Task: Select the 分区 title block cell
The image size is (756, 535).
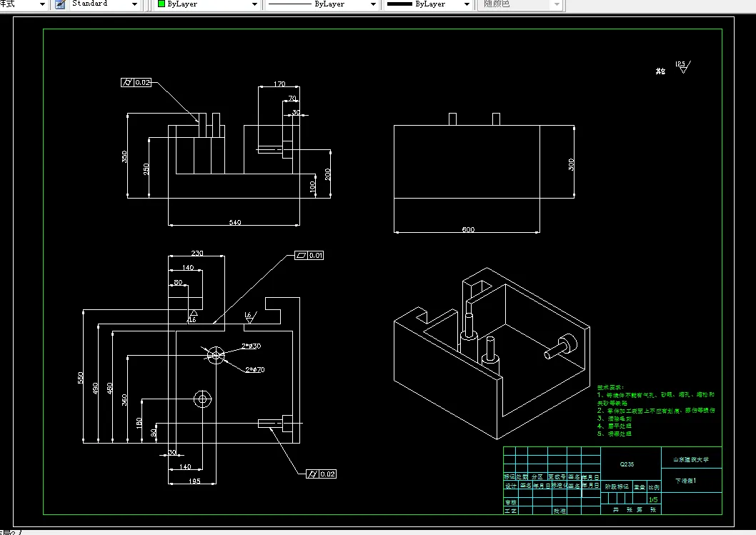Action: click(537, 476)
